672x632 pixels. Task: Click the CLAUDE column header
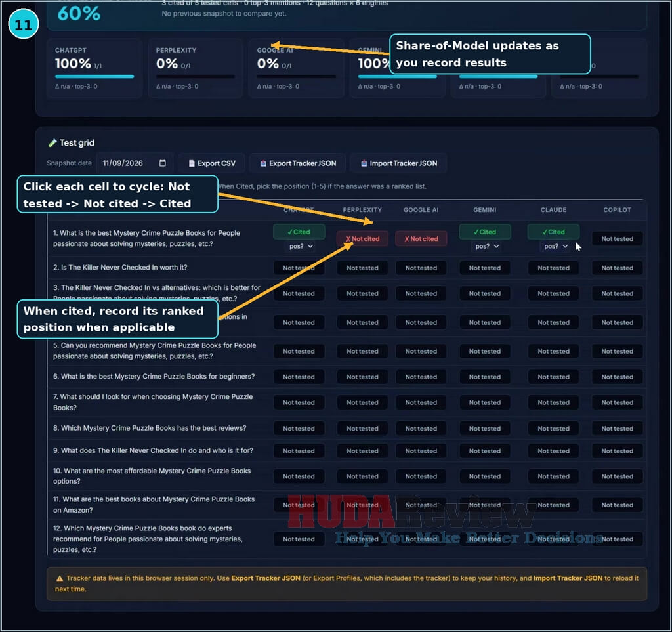(x=553, y=210)
